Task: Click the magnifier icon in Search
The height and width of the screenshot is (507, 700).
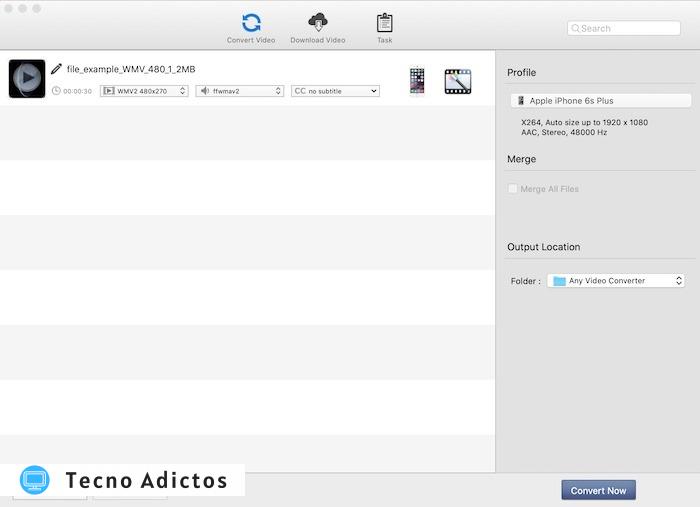Action: coord(576,28)
